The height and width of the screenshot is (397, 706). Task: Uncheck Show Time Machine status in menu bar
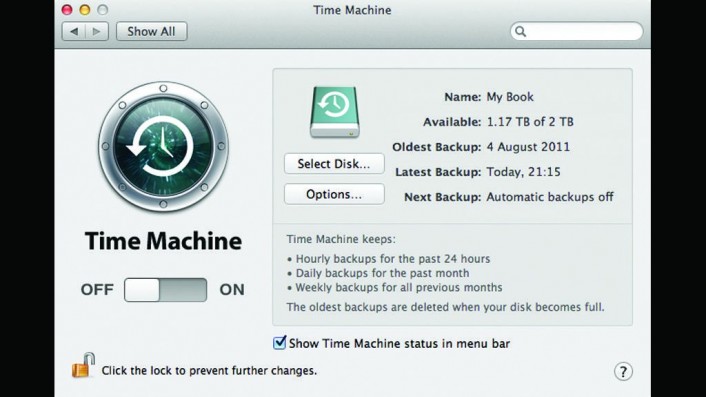tap(279, 343)
